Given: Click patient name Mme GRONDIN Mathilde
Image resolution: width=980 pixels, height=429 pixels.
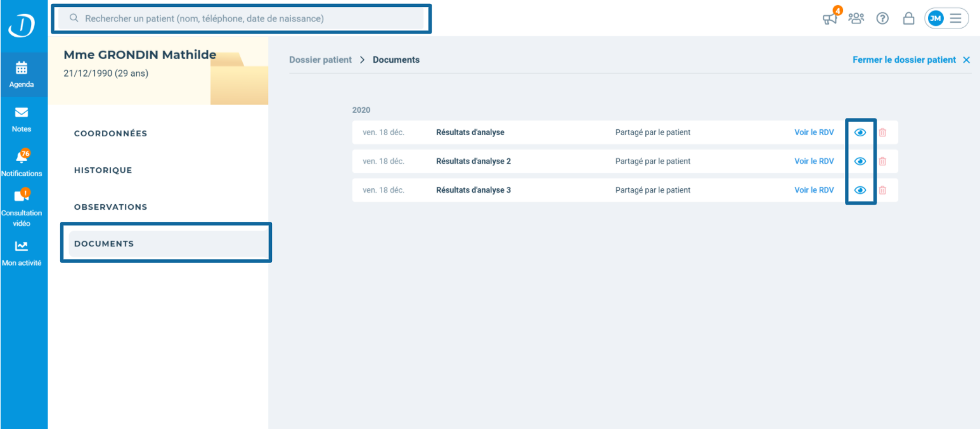Looking at the screenshot, I should tap(140, 55).
